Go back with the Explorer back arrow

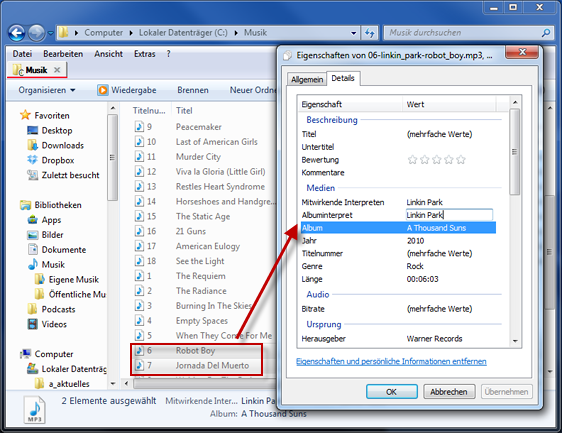click(16, 33)
